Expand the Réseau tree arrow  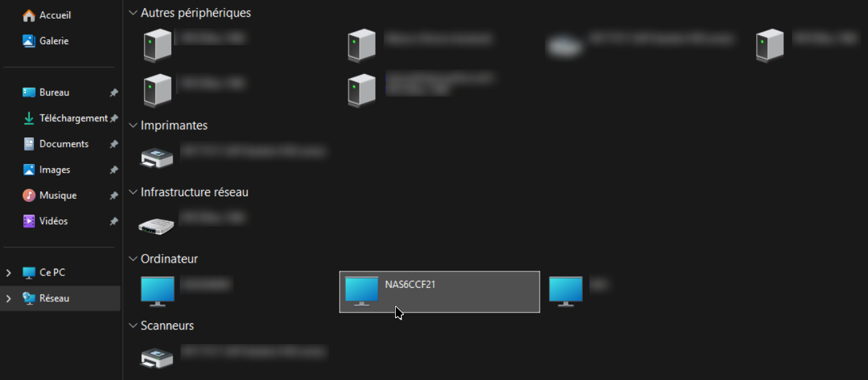[9, 299]
